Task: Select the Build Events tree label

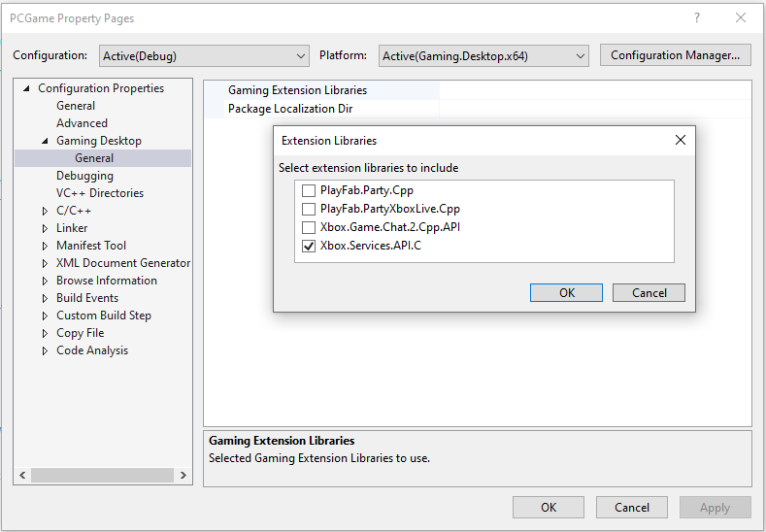Action: pos(87,298)
